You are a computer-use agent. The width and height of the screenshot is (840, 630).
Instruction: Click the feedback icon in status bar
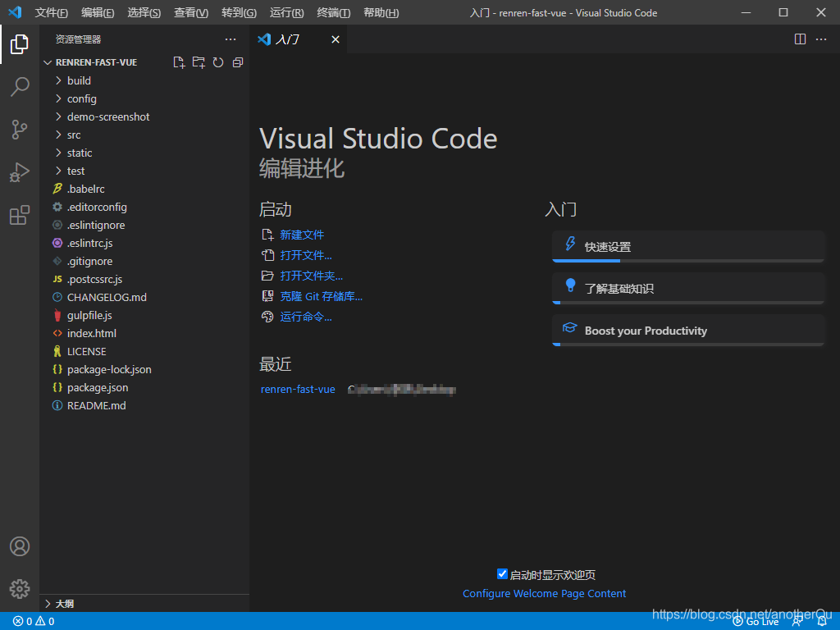coord(797,622)
